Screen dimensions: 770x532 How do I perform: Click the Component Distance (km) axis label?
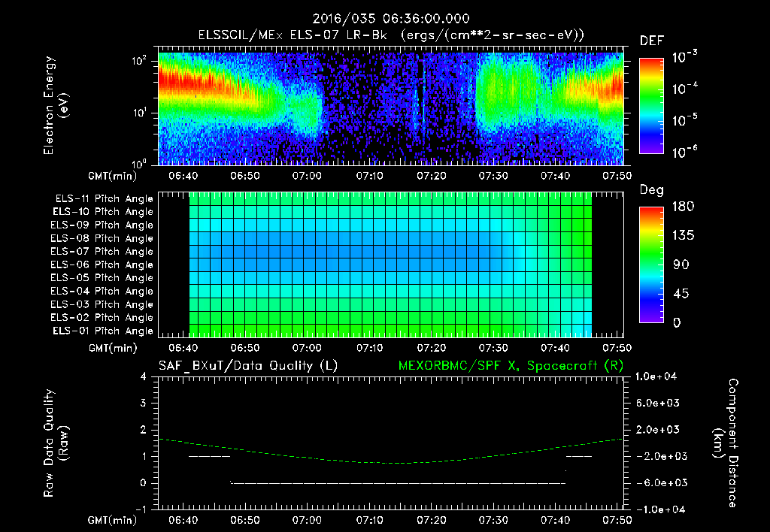[726, 443]
